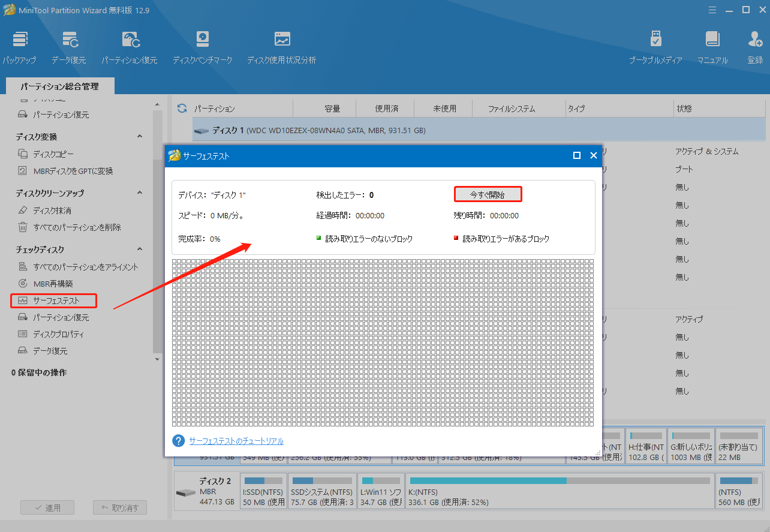Select ディスク抹消 in sidebar

(44, 211)
